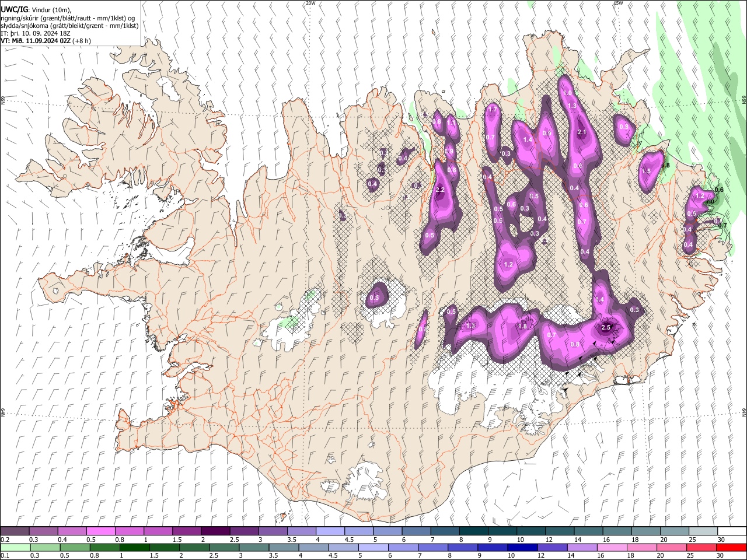Screen dimensions: 747x560
Task: Click the 'slydda/snjókoma' legend description line
Action: pyautogui.click(x=69, y=26)
